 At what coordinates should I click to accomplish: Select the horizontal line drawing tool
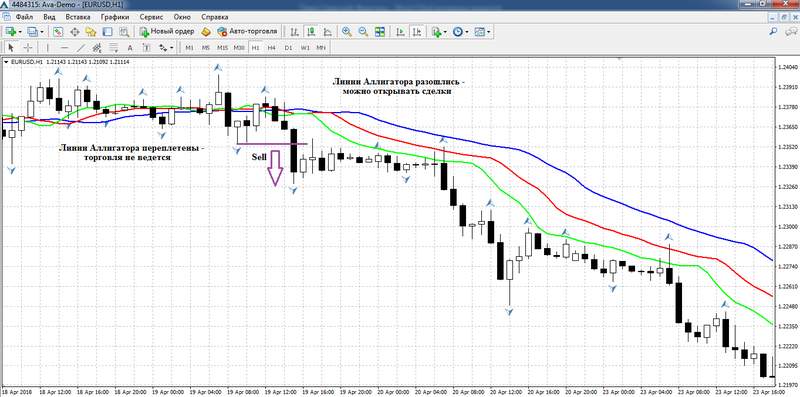coord(64,47)
